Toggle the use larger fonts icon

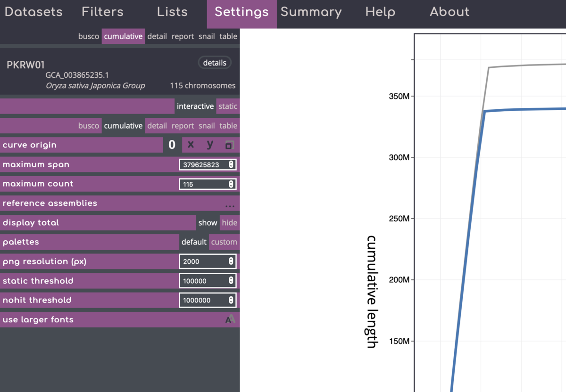230,319
